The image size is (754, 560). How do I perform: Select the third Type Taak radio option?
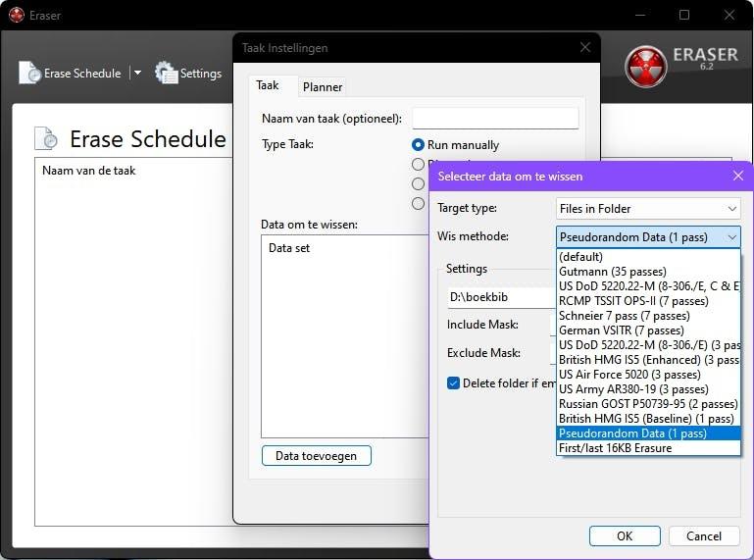pos(418,183)
